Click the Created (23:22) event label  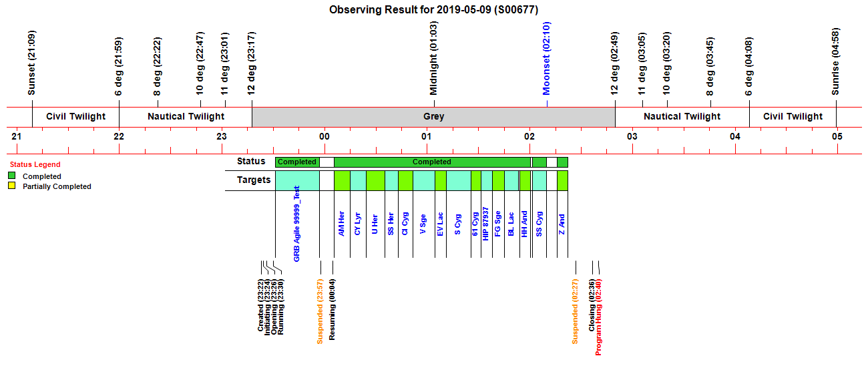[x=261, y=306]
